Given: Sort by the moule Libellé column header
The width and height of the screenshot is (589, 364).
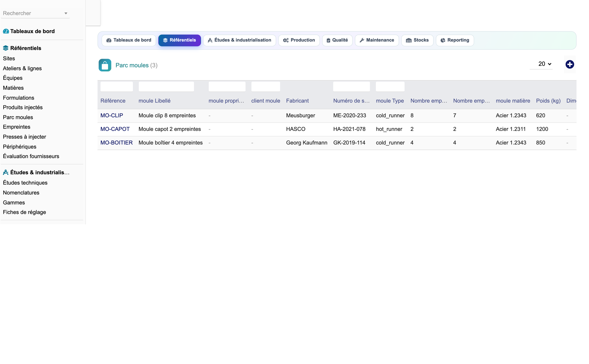Looking at the screenshot, I should point(154,101).
